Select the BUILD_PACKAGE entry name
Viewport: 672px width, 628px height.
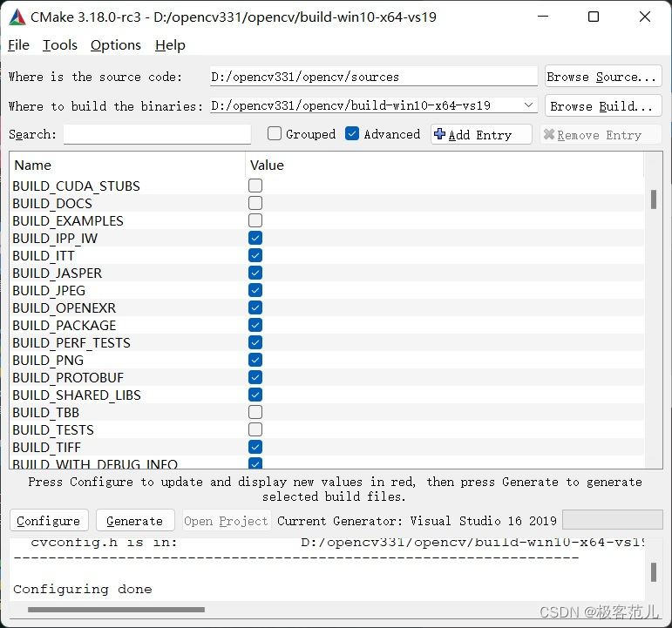(64, 326)
